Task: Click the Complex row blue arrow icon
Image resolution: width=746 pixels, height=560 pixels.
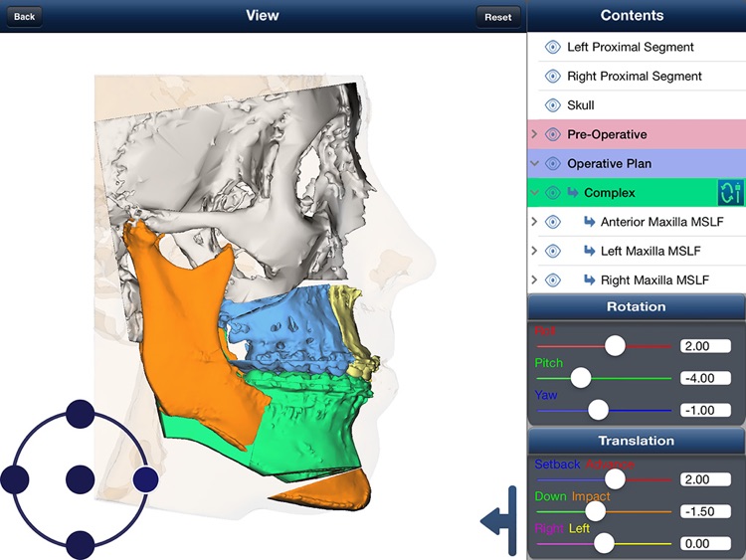Action: [x=573, y=192]
